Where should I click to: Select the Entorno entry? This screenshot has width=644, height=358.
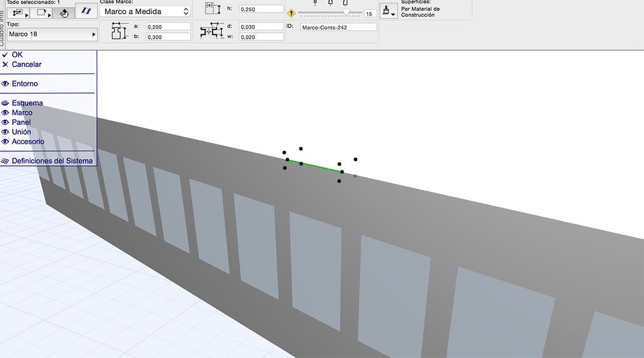tap(24, 84)
